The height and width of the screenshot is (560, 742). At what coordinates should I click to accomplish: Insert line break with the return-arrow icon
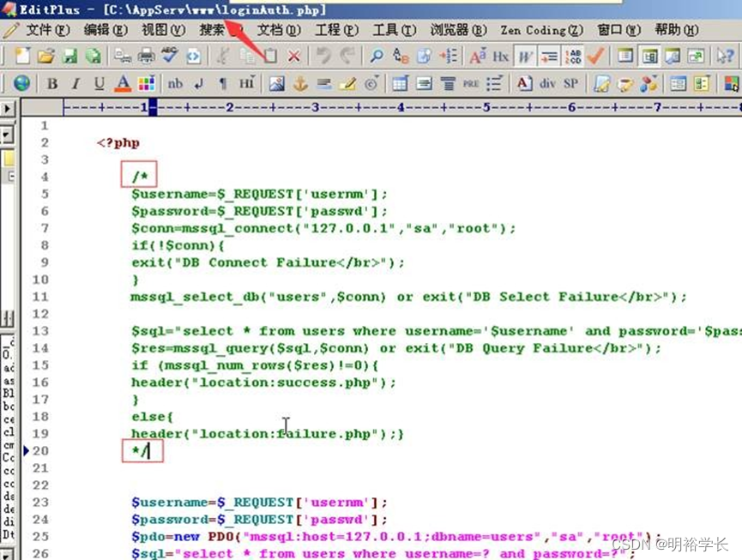click(x=199, y=84)
